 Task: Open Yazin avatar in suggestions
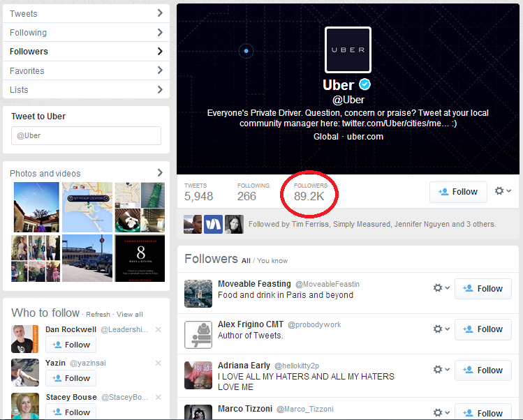[24, 373]
